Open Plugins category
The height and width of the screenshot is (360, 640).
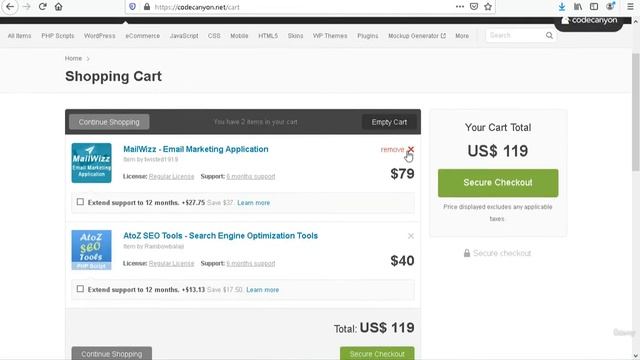click(x=368, y=36)
